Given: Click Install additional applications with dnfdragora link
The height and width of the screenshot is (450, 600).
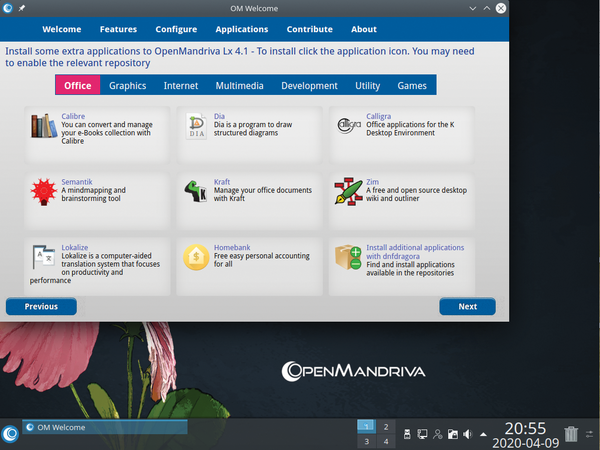Looking at the screenshot, I should 415,252.
